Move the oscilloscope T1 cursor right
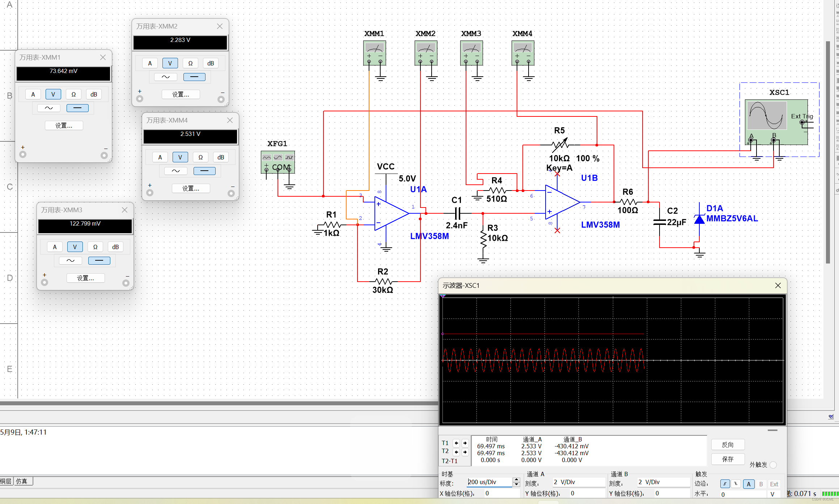Image resolution: width=839 pixels, height=504 pixels. tap(465, 443)
